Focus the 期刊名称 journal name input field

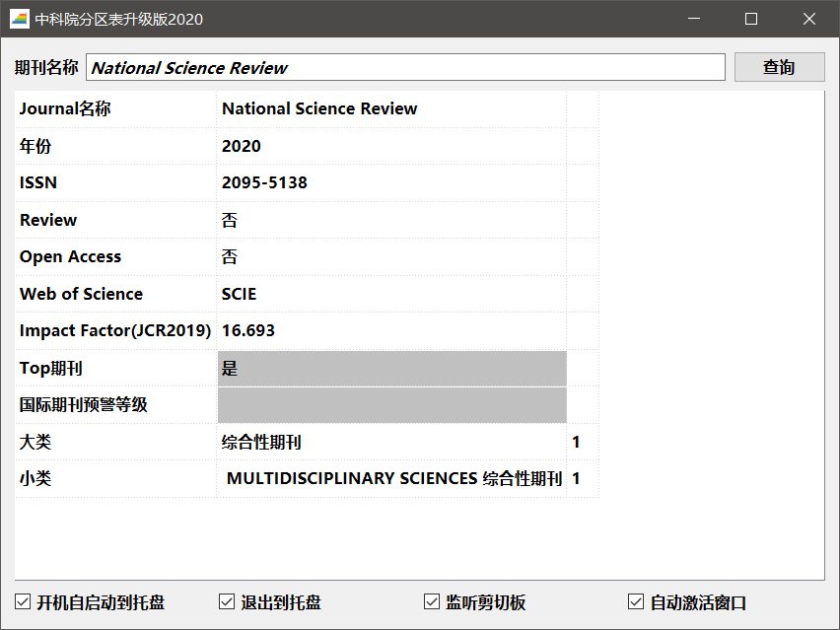click(x=405, y=67)
